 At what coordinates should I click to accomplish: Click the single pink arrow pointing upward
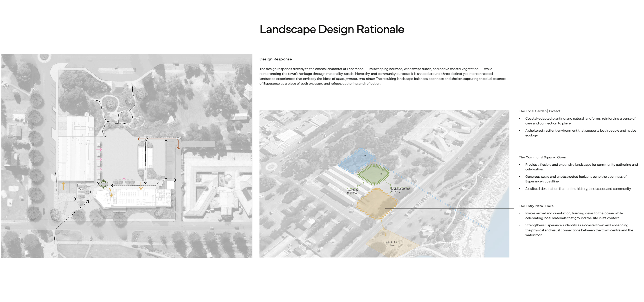pos(124,179)
